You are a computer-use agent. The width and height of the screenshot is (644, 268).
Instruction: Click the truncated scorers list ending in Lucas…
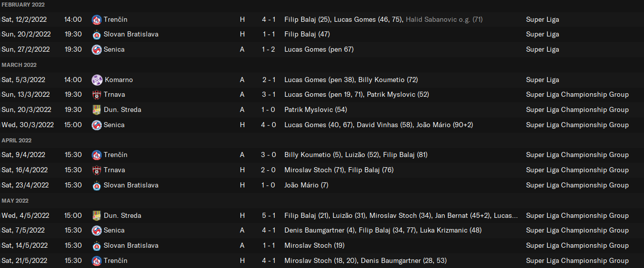click(401, 215)
